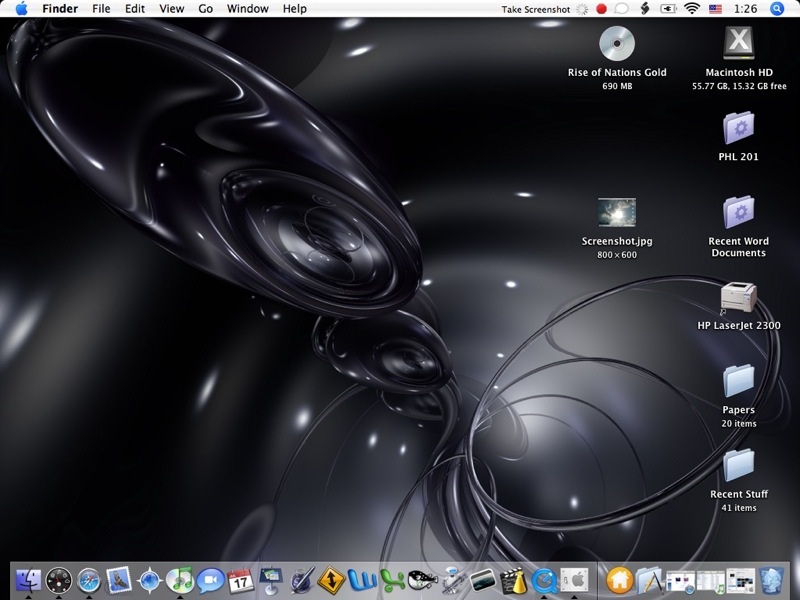800x600 pixels.
Task: Select the Screenshot.jpg file thumbnail
Action: click(616, 212)
